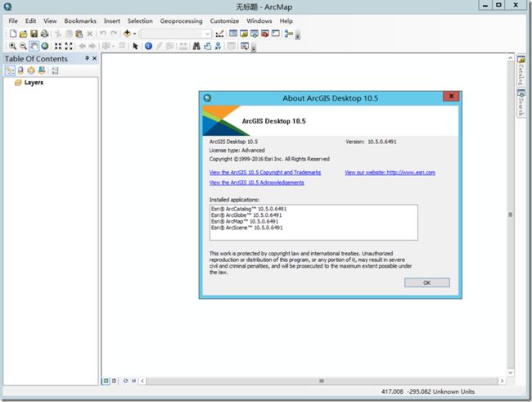Visit the esri.com website link
Image resolution: width=532 pixels, height=402 pixels.
[390, 173]
